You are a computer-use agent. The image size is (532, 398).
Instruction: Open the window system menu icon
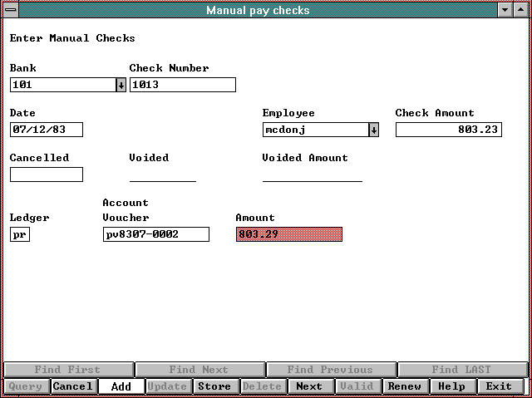point(10,10)
